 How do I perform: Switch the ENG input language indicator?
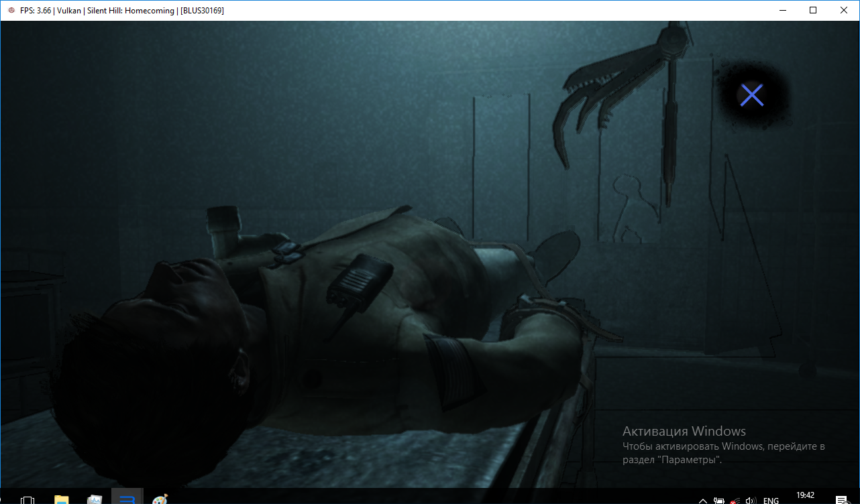(771, 500)
